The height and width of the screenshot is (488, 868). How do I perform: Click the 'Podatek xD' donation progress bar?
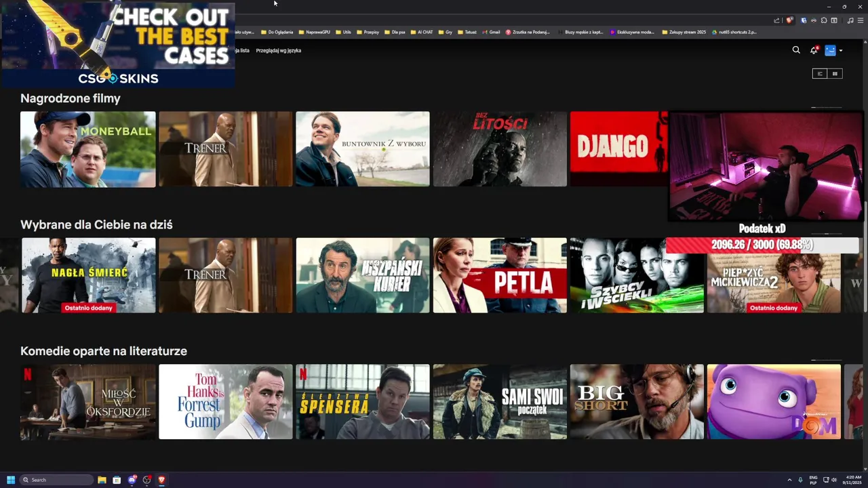[x=762, y=245]
